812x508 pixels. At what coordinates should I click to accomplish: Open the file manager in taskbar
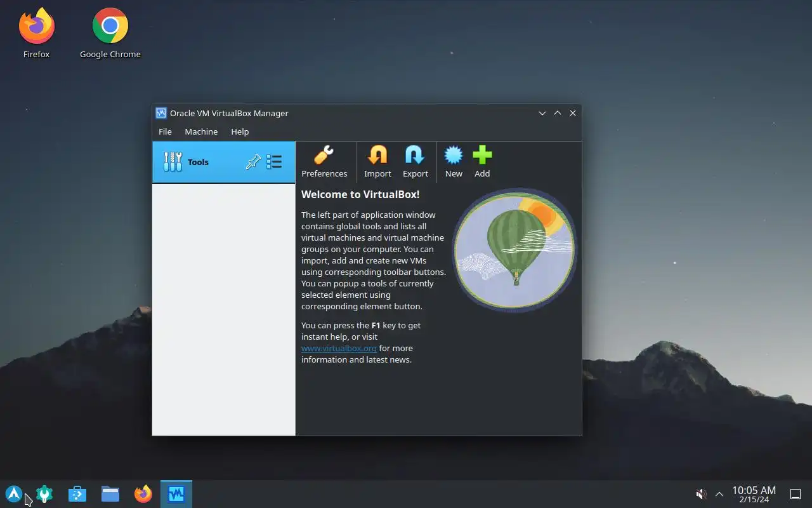110,493
